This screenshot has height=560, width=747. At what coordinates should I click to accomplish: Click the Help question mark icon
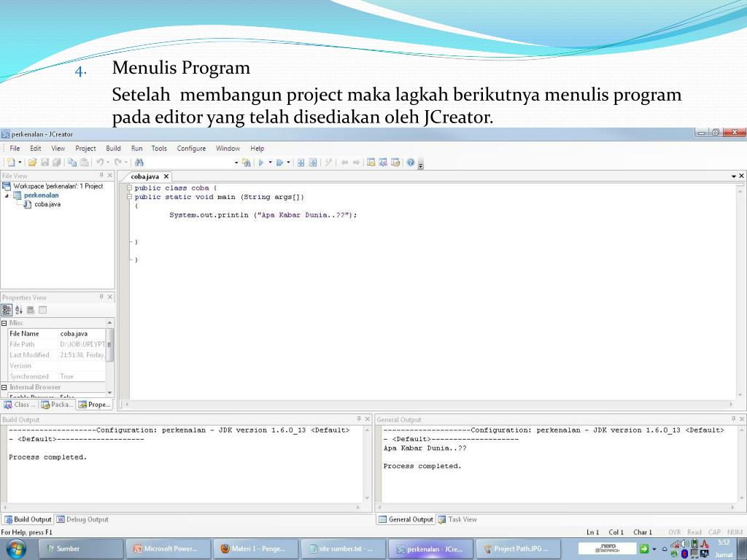click(411, 163)
